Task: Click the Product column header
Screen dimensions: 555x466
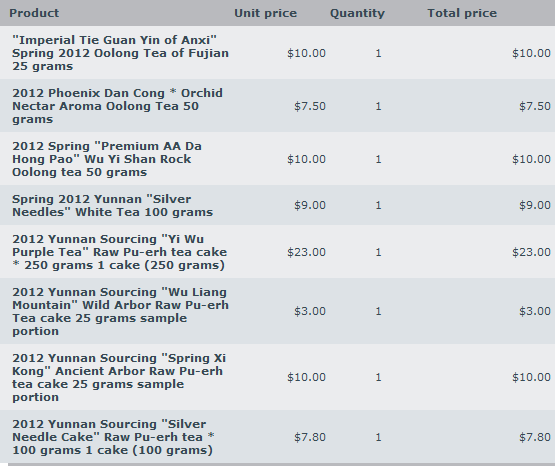Action: pos(34,13)
